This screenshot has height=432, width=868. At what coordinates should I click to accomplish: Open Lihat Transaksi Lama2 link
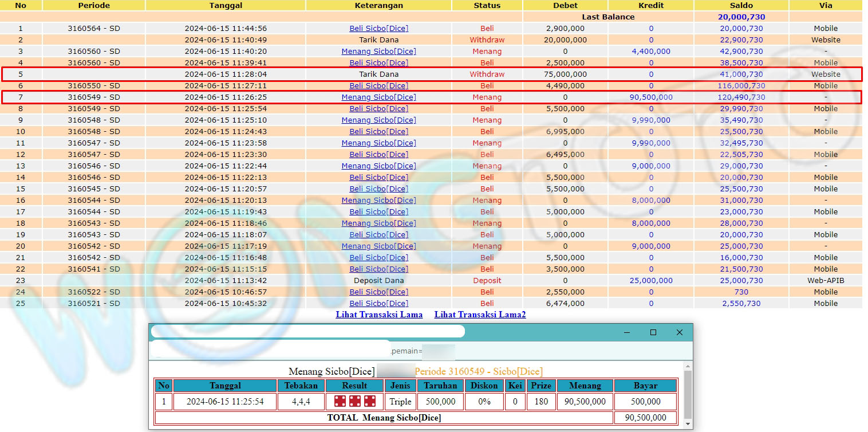coord(480,315)
